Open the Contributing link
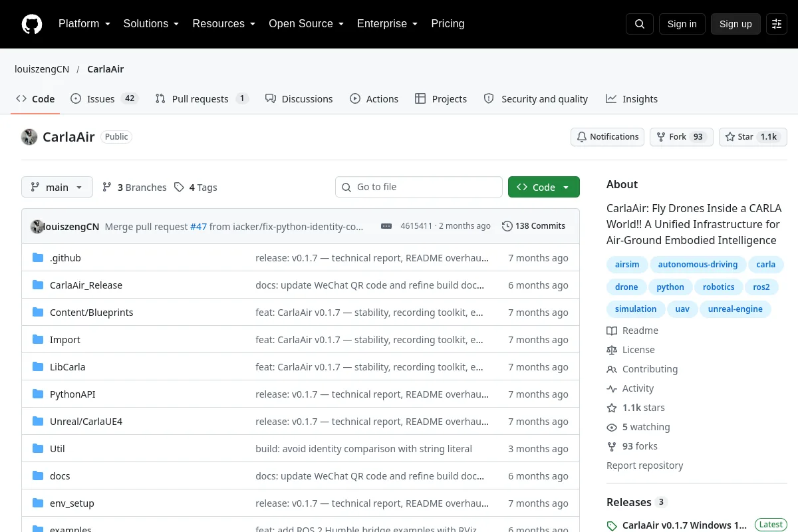Screen dimensions: 798x532 click(642, 369)
